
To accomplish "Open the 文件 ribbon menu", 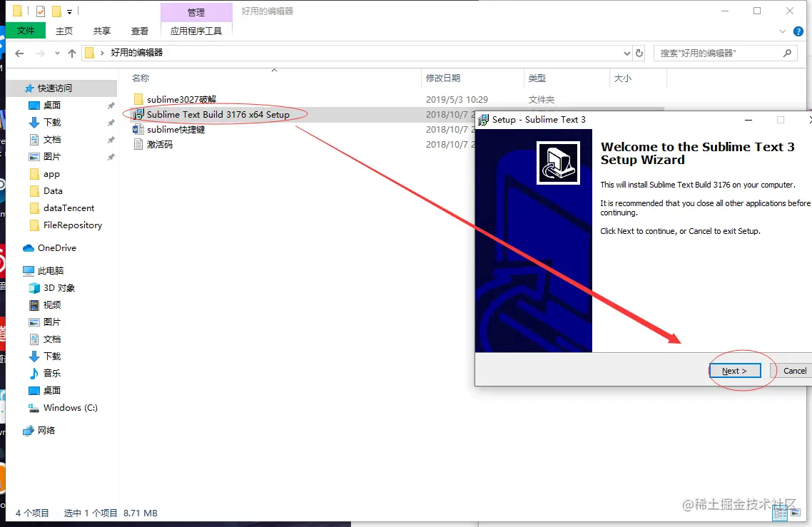I will point(26,31).
